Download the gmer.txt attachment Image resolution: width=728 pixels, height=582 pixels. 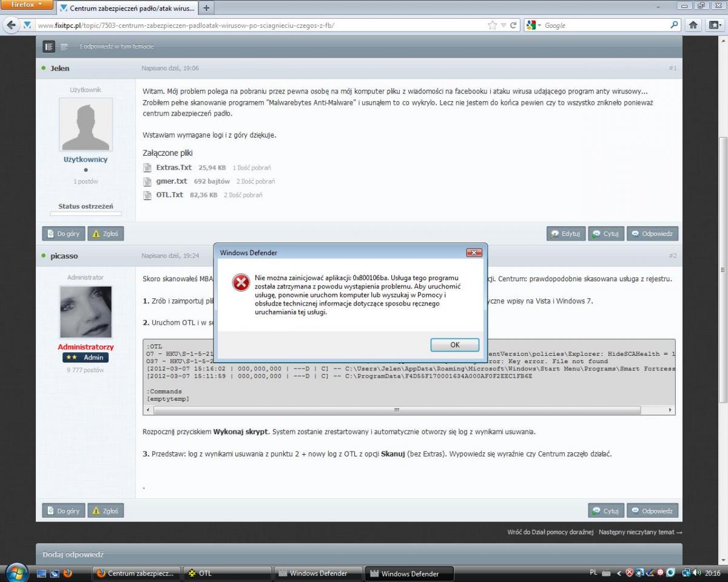click(x=172, y=181)
